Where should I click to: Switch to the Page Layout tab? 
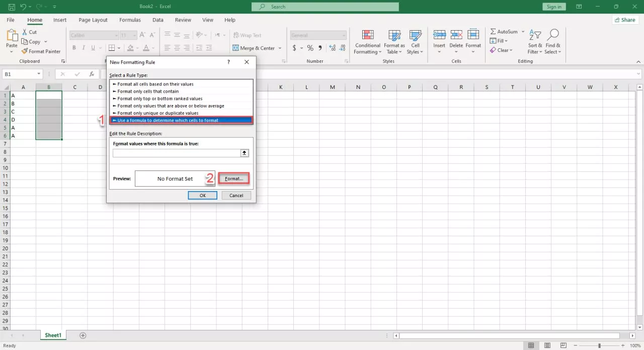tap(93, 20)
